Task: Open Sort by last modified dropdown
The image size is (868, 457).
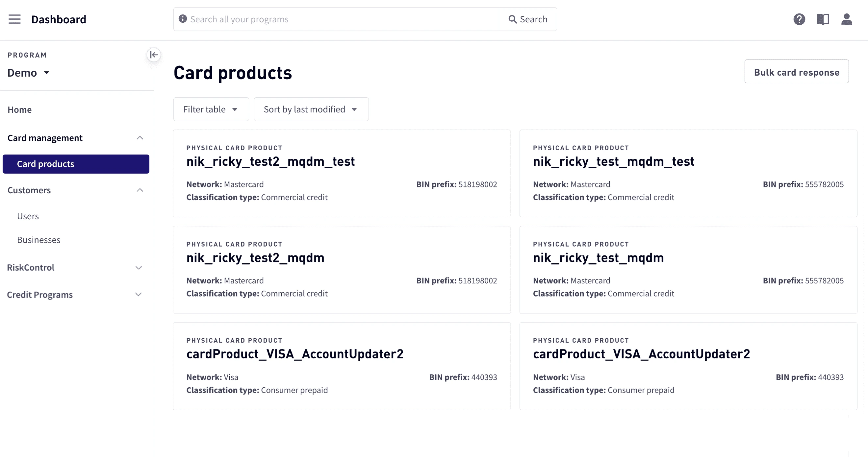Action: [311, 109]
